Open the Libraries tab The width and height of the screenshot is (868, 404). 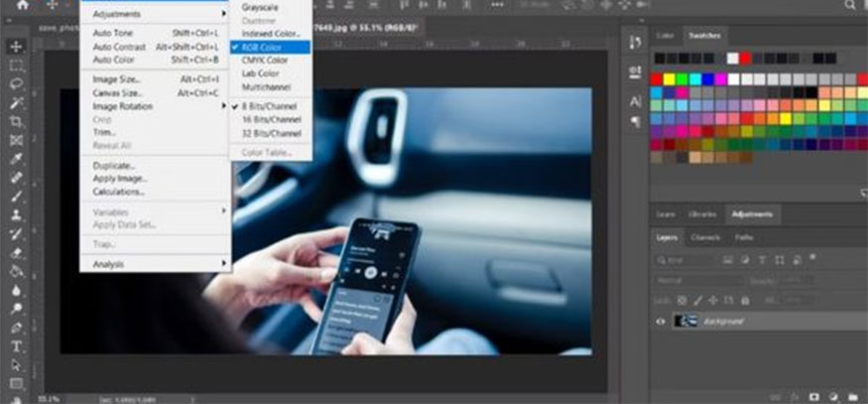pos(702,214)
